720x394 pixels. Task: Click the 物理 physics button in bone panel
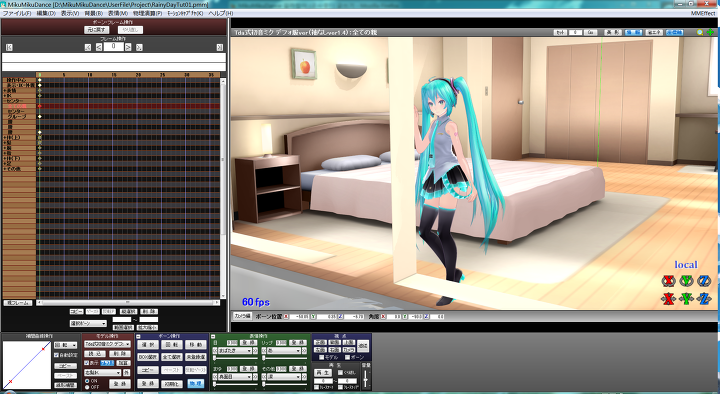196,383
